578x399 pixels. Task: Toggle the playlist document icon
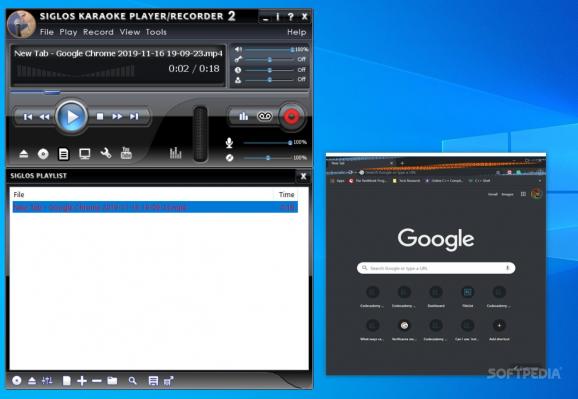click(63, 154)
